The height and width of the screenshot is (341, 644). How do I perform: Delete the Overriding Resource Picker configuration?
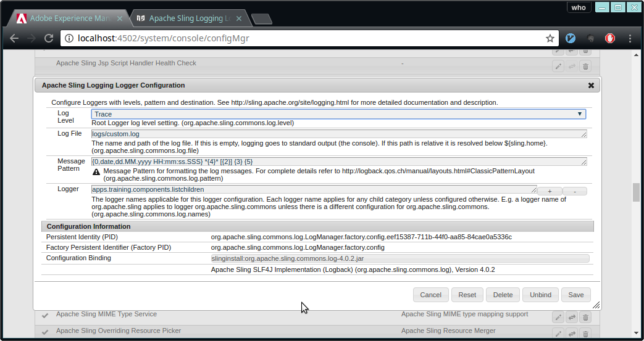pyautogui.click(x=586, y=334)
